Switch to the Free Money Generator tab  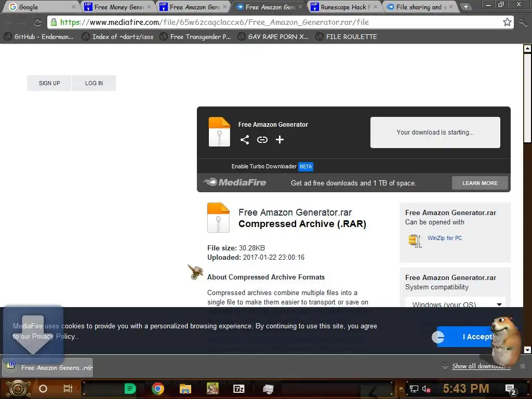pos(117,7)
